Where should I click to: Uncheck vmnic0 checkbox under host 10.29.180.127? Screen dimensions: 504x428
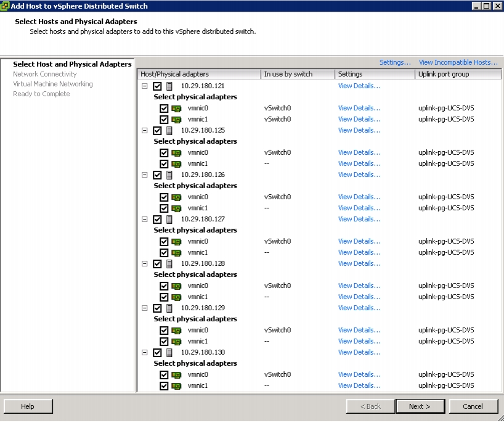point(164,242)
